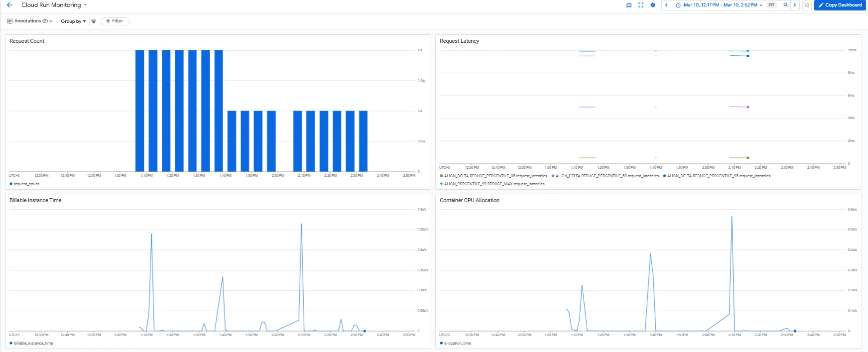Click the purple 50th percentile latency endpoint marker

748,107
